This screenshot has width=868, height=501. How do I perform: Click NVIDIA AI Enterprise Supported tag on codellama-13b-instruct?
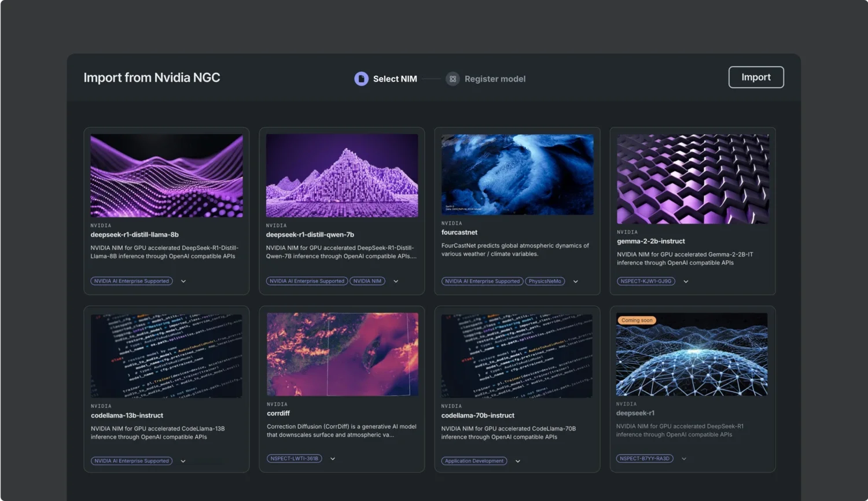pyautogui.click(x=132, y=461)
